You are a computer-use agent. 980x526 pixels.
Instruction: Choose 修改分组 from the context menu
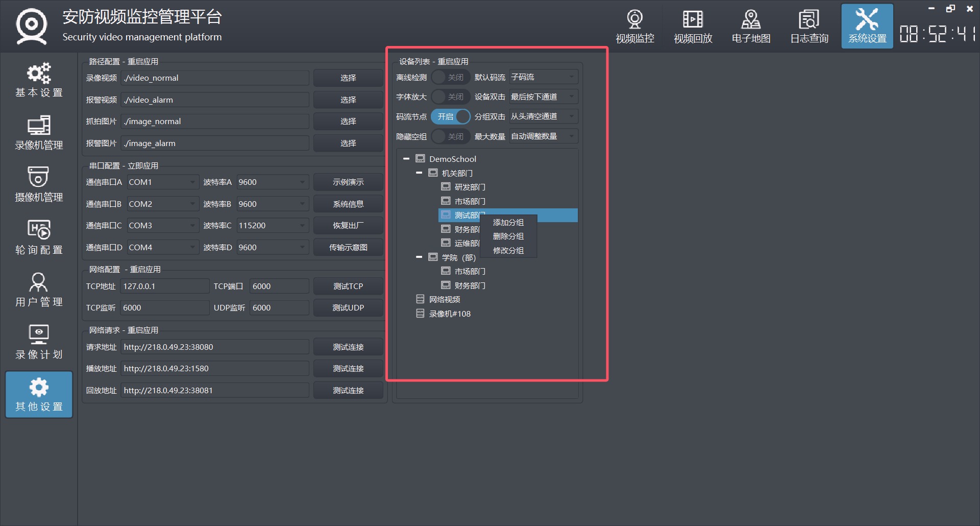pyautogui.click(x=508, y=250)
